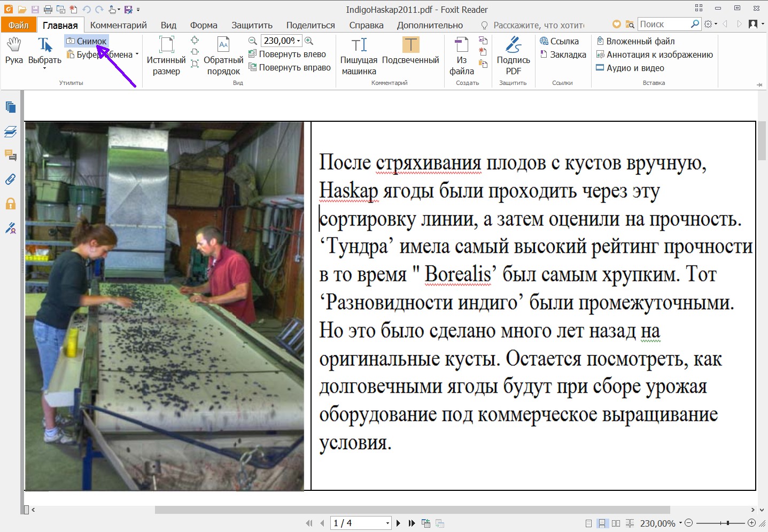Click the zoom slider in status bar
Viewport: 768px width, 532px height.
tap(727, 523)
